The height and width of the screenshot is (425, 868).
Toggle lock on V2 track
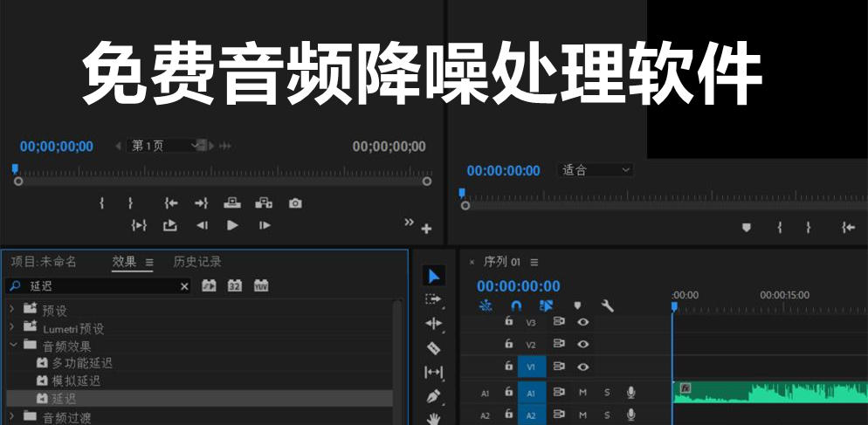(x=509, y=344)
